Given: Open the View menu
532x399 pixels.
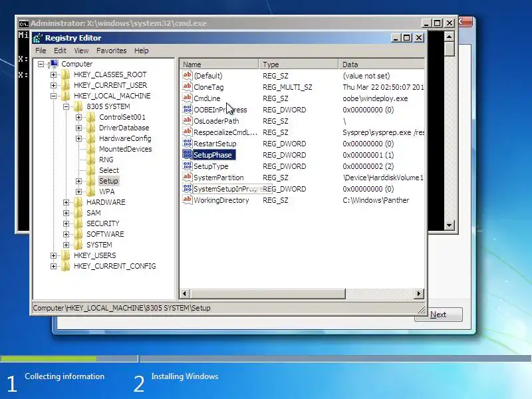Looking at the screenshot, I should click(x=81, y=51).
